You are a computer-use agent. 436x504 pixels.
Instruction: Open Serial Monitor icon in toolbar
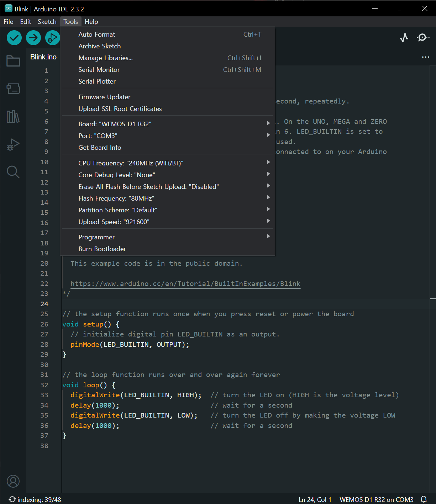[x=423, y=38]
